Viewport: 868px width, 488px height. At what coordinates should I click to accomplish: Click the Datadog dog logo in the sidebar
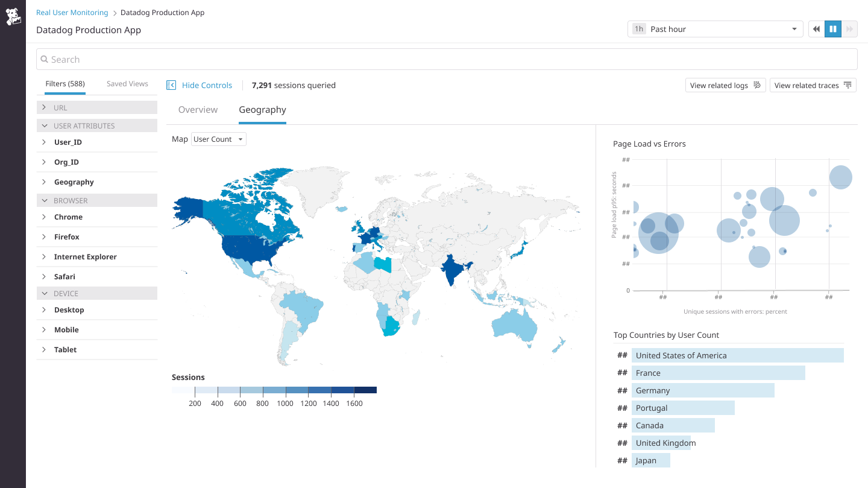[x=13, y=16]
